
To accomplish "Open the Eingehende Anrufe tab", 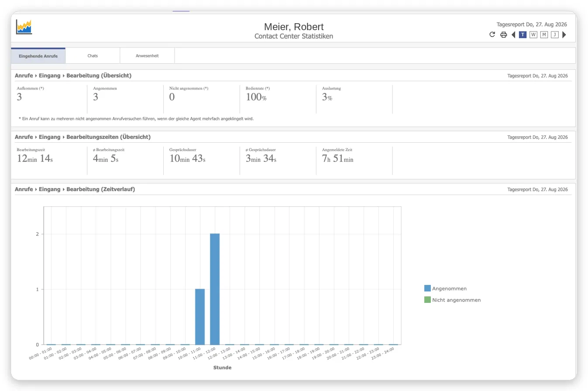I will pyautogui.click(x=38, y=56).
